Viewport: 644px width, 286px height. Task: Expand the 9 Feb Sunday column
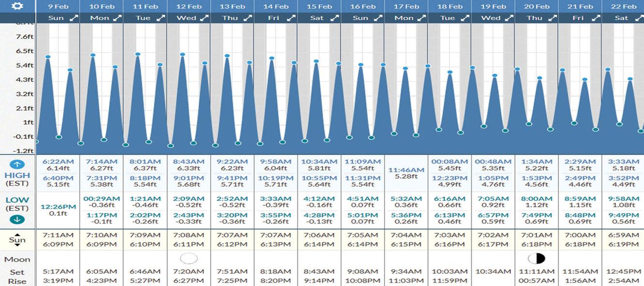click(74, 18)
